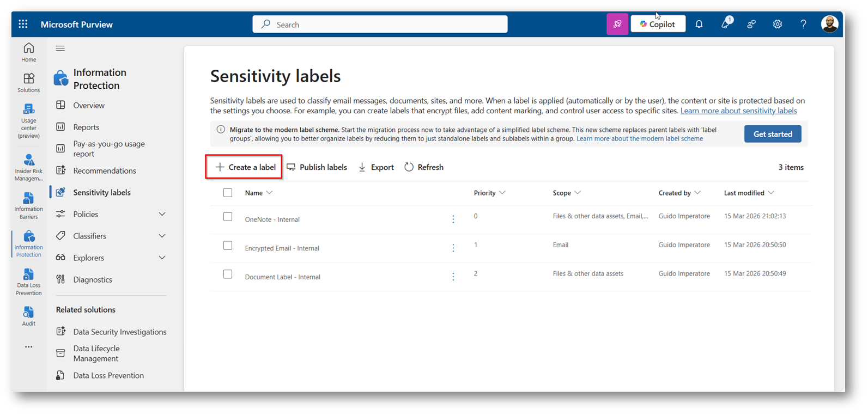
Task: Open Data Loss Prevention rail icon
Action: click(x=29, y=281)
